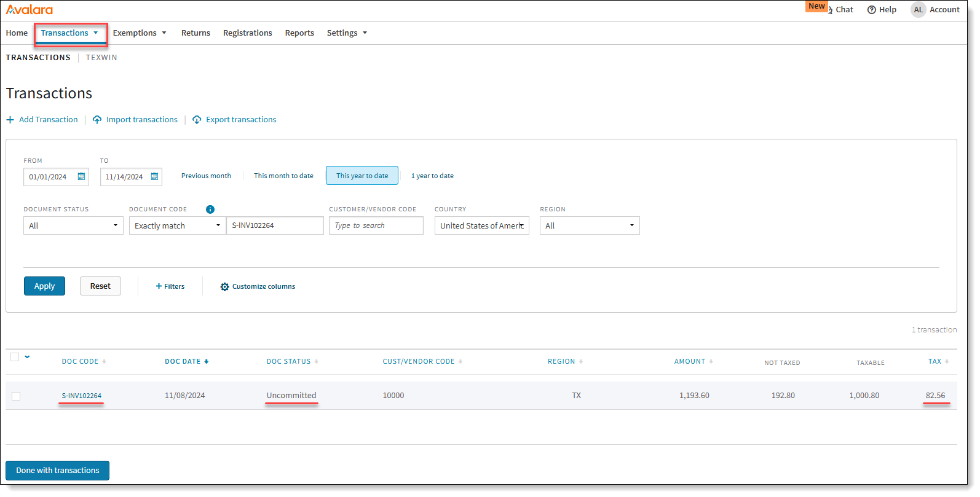Open the AL Account avatar

918,10
